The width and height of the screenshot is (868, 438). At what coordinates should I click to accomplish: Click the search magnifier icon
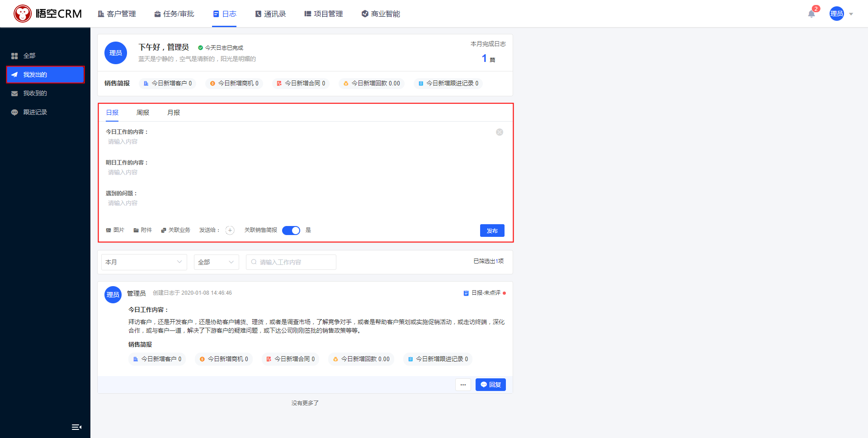tap(254, 262)
